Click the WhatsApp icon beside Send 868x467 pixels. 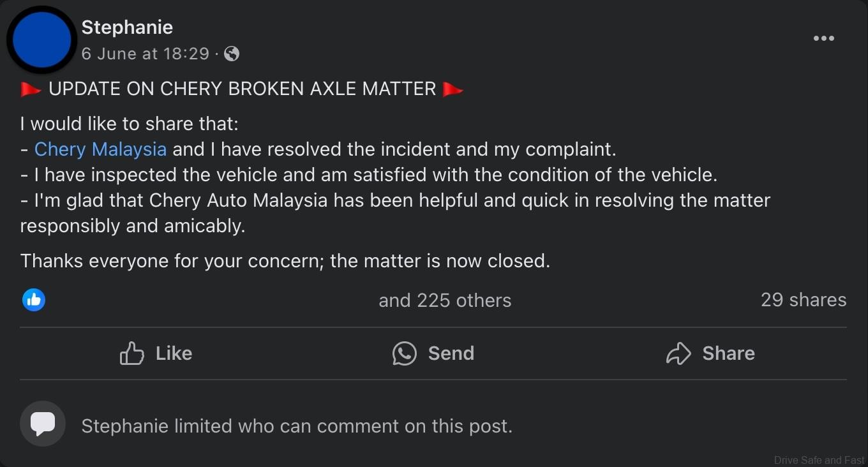coord(404,353)
